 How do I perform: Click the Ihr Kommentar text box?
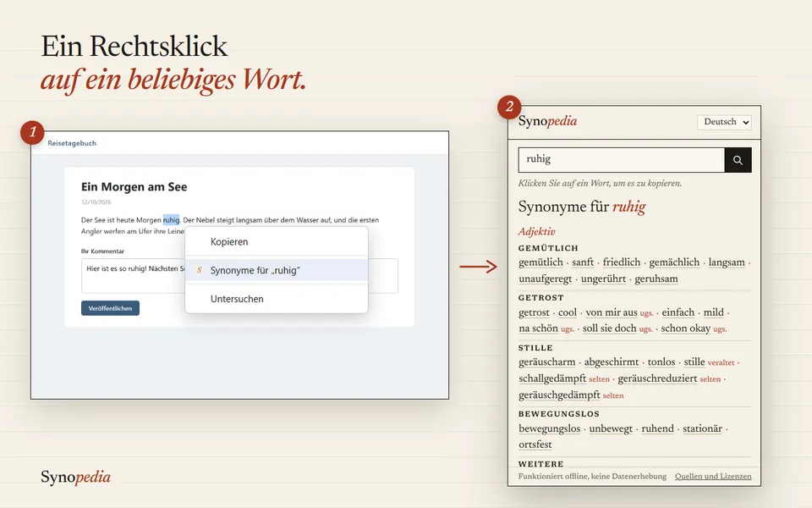pos(239,276)
